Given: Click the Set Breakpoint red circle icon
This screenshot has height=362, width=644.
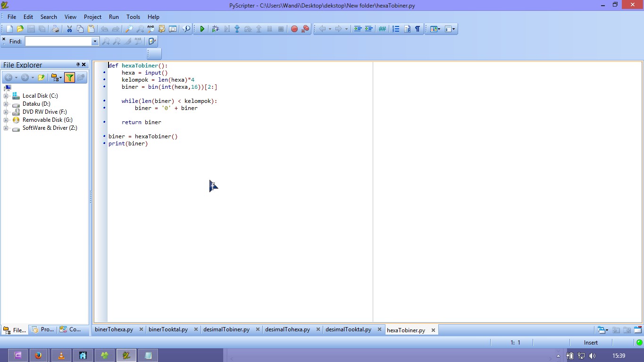Looking at the screenshot, I should tap(293, 29).
